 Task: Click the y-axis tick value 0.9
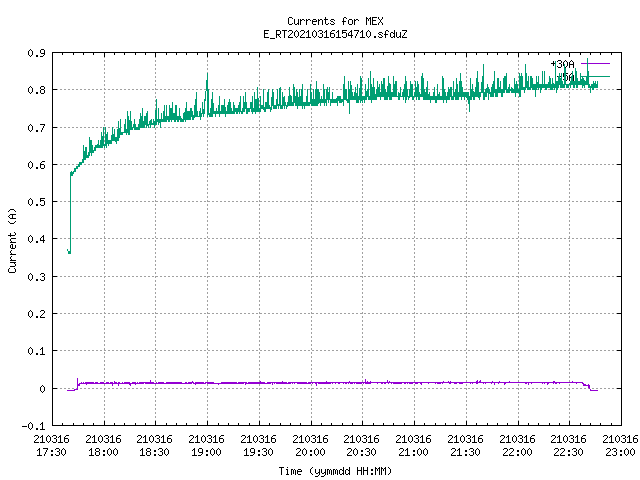[37, 53]
